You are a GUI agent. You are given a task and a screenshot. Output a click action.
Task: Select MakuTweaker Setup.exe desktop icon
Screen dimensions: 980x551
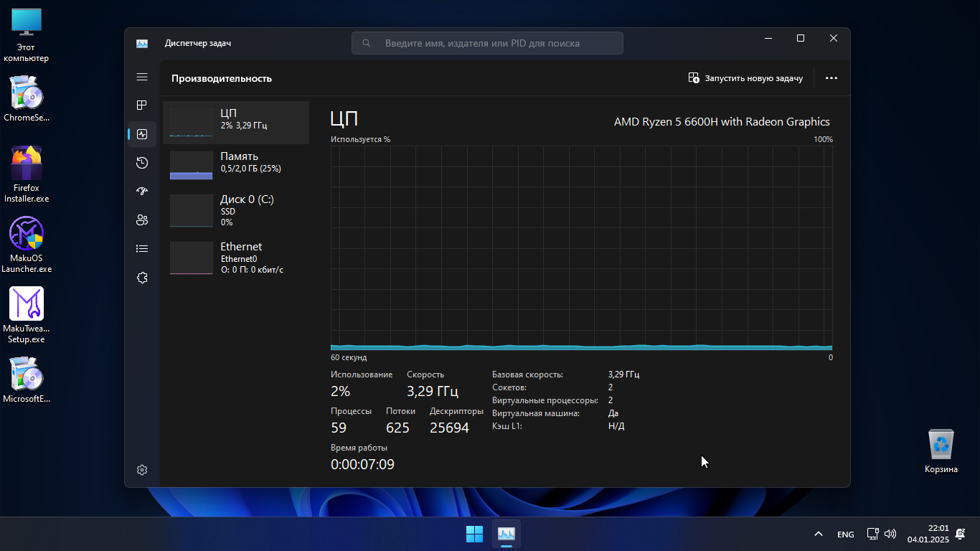(27, 315)
